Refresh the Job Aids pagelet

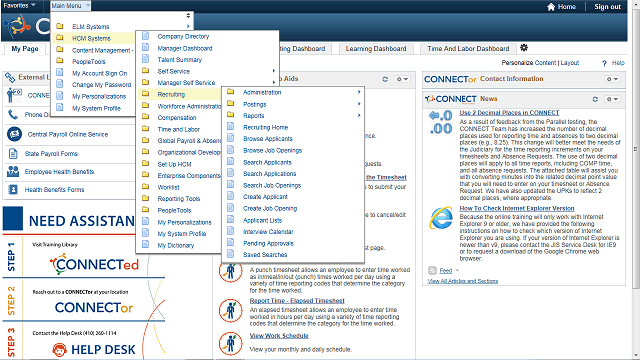385,79
